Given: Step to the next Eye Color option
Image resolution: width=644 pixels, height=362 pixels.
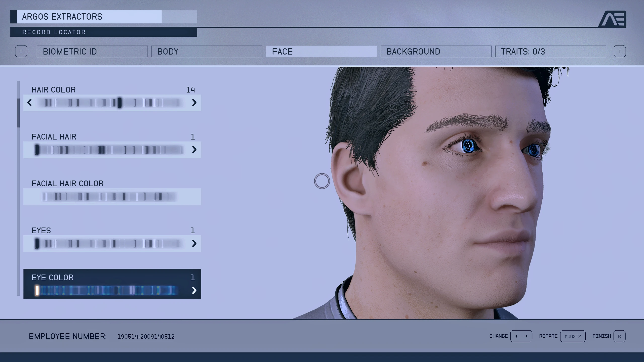Looking at the screenshot, I should coord(194,291).
